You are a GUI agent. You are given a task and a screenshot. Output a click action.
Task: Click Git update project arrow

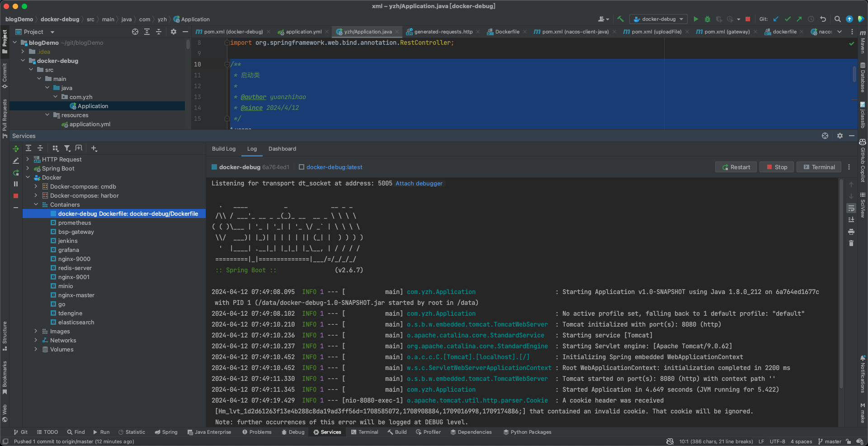point(776,19)
